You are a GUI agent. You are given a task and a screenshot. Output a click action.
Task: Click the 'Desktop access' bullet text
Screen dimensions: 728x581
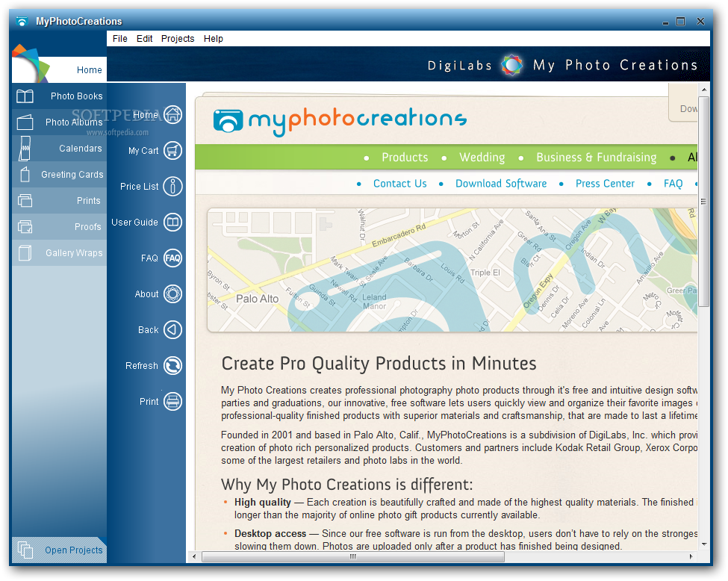click(270, 534)
